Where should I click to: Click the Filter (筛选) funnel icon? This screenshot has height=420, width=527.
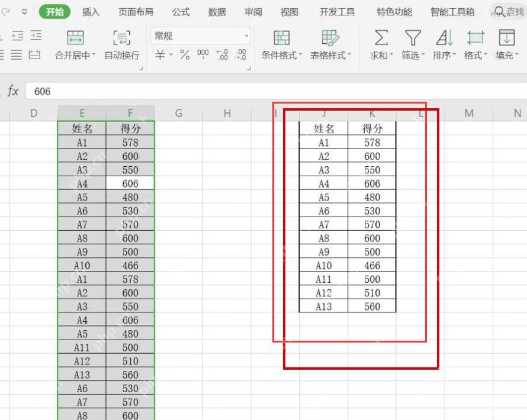tap(413, 37)
